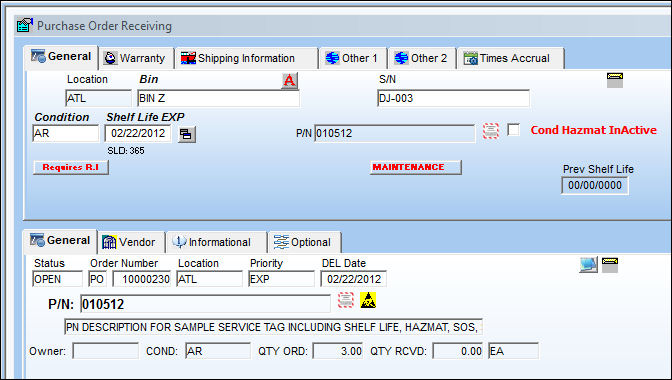Switch to the Vendor tab
This screenshot has height=380, width=672.
[x=131, y=242]
